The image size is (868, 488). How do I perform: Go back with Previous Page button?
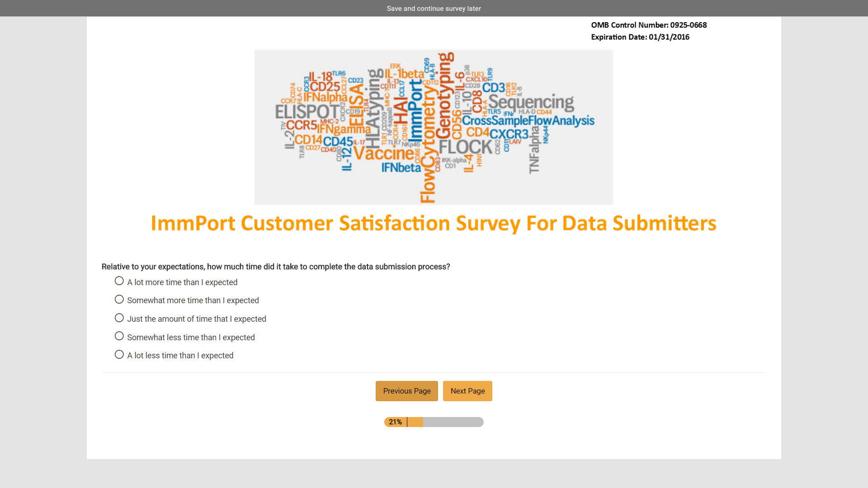point(406,391)
